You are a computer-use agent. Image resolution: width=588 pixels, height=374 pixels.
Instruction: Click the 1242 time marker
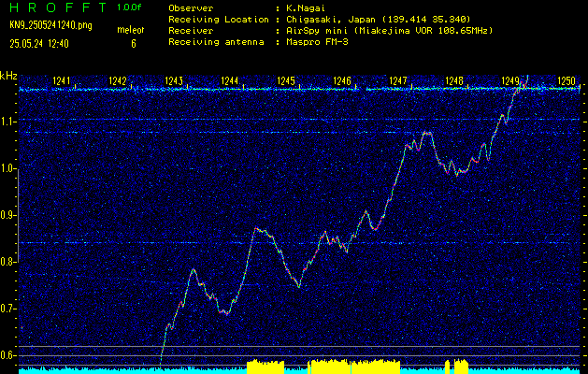pyautogui.click(x=118, y=80)
